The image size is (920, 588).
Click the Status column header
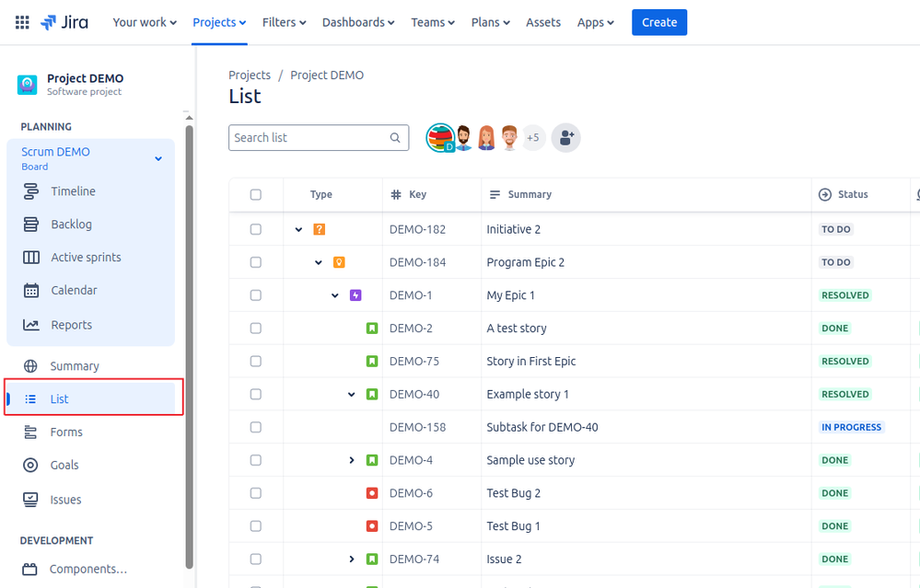(844, 195)
